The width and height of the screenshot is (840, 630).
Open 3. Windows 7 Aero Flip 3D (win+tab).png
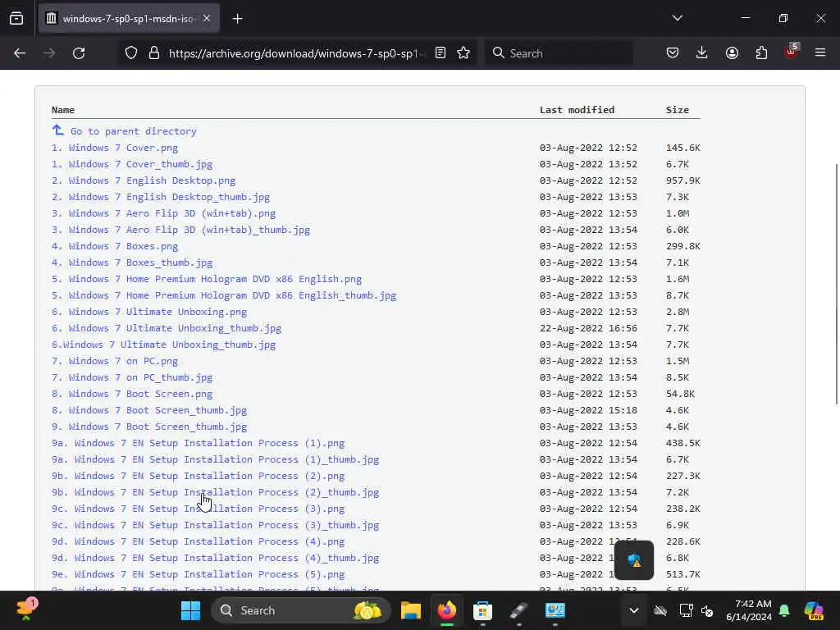pyautogui.click(x=163, y=213)
